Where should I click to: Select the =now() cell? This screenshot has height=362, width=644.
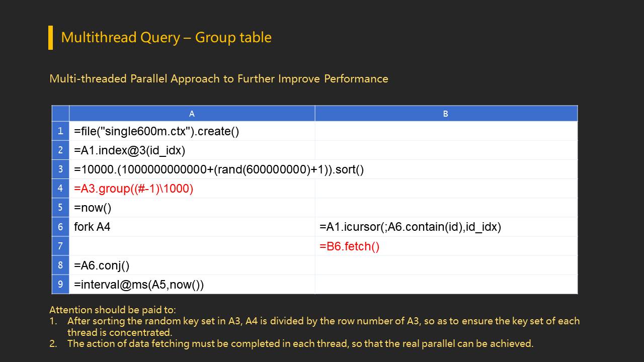click(x=93, y=208)
